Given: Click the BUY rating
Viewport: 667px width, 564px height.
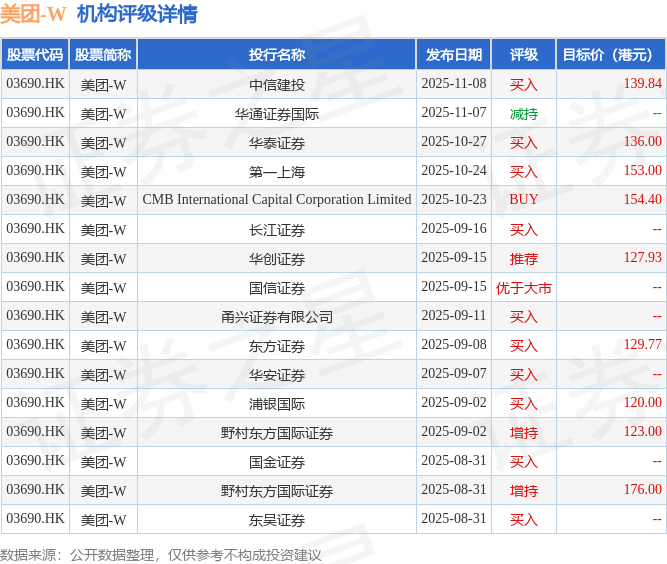Looking at the screenshot, I should point(524,199).
